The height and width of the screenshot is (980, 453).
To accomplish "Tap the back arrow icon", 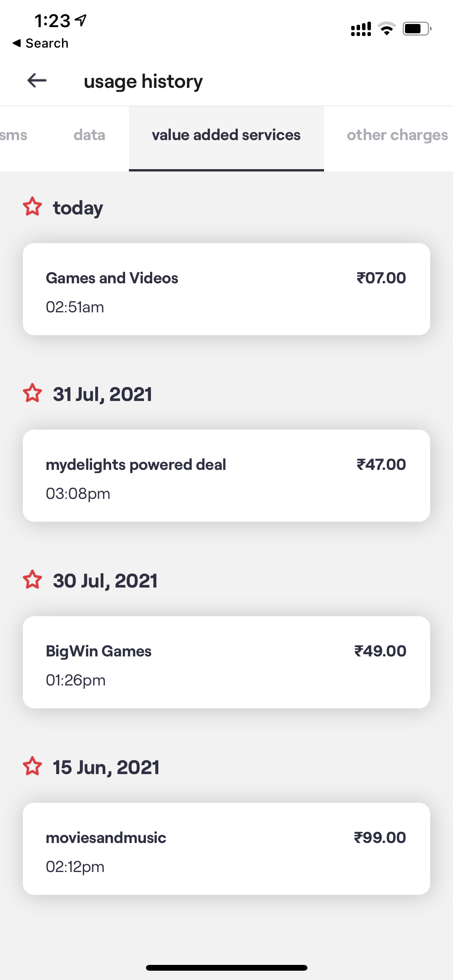I will tap(37, 81).
